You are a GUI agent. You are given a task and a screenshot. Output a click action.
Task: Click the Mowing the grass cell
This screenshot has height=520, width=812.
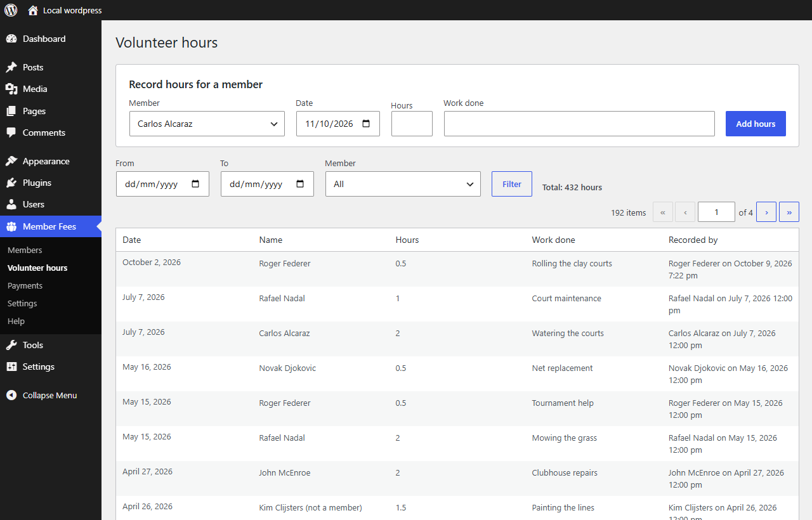pos(565,438)
